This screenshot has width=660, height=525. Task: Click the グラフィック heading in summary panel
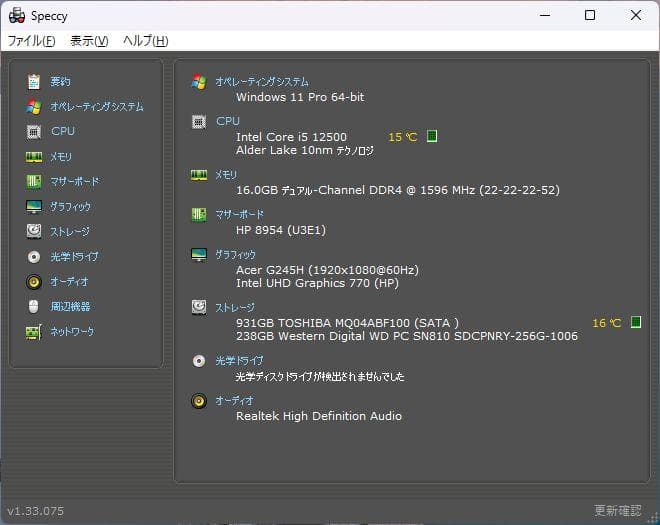(235, 255)
